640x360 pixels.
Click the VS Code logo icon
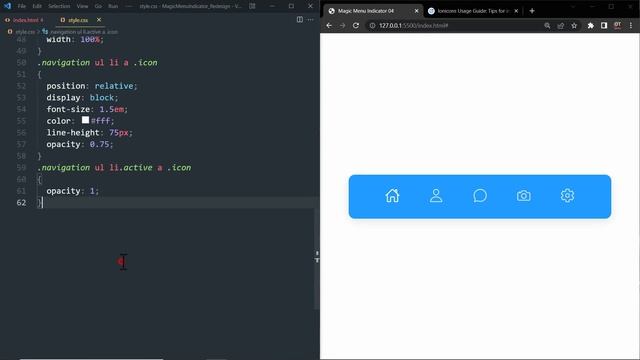coord(7,6)
